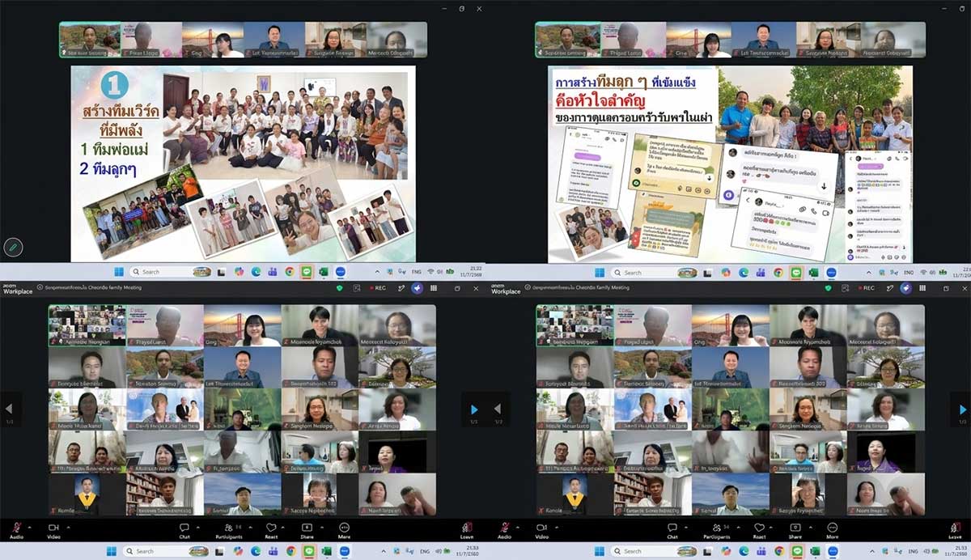Open Chat panel in lower-left Zoom window

point(184,530)
